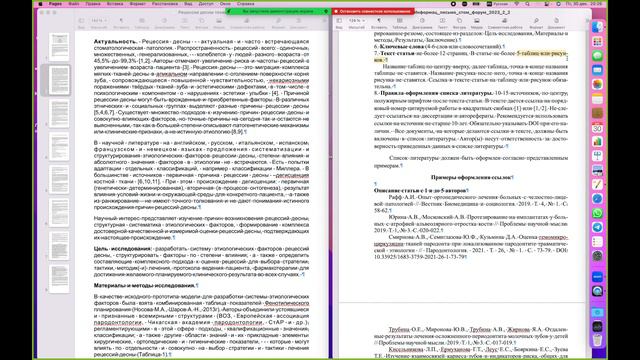Viewport: 640px width, 360px height.
Task: Open Trash from the Dock
Action: pos(597,340)
